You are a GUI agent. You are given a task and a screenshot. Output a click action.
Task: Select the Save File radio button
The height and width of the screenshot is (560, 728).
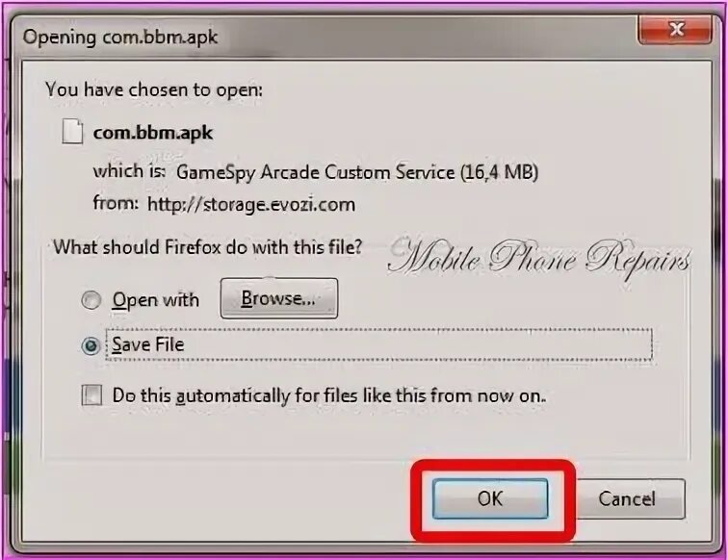click(91, 345)
